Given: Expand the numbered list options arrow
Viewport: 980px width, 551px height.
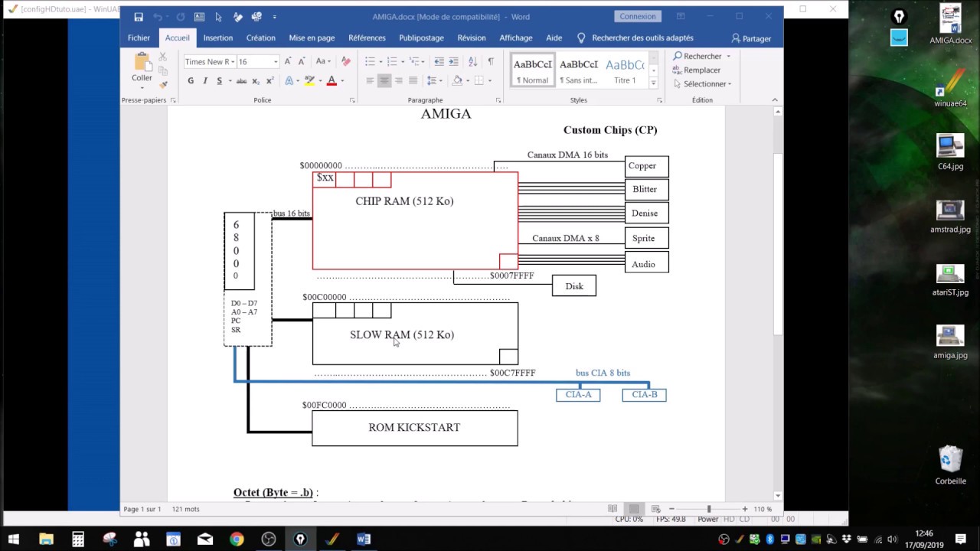Looking at the screenshot, I should tap(403, 61).
